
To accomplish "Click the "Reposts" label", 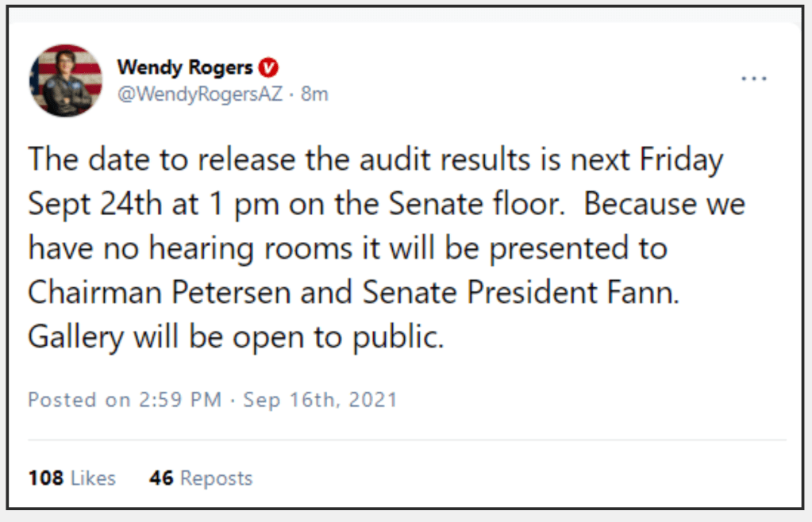I will [216, 478].
